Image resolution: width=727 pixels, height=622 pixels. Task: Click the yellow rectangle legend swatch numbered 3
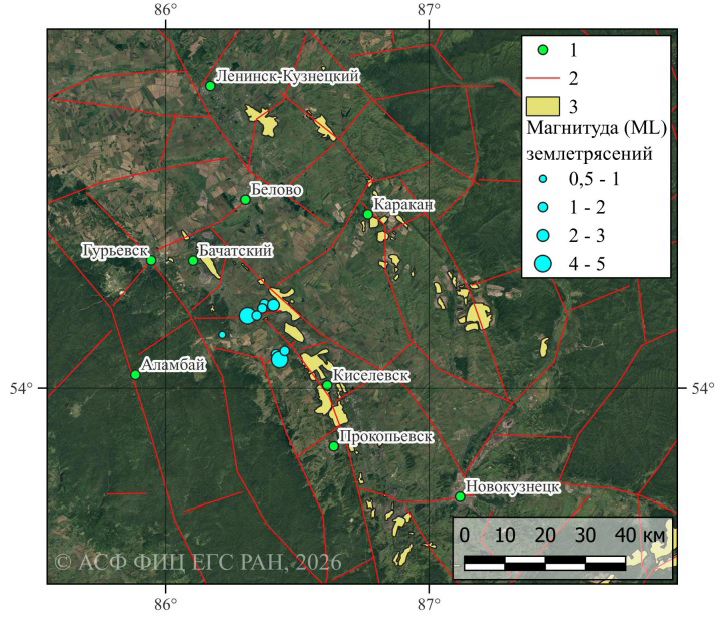point(543,106)
